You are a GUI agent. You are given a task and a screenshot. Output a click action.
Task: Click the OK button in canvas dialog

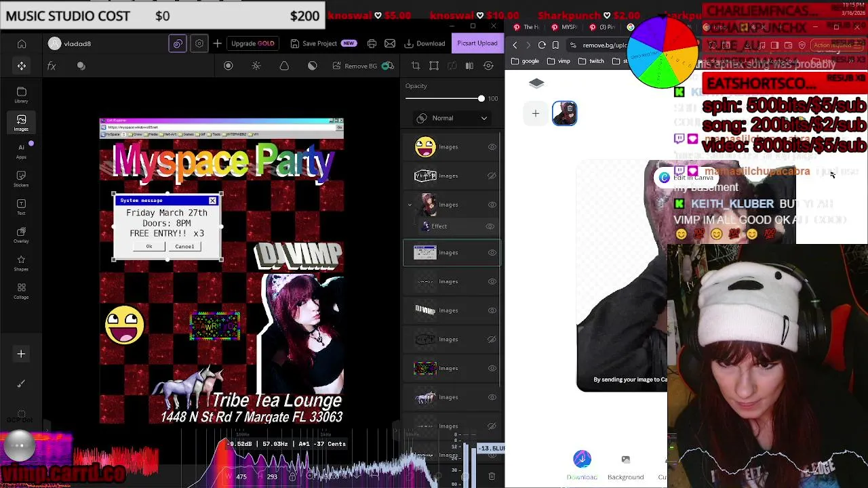click(149, 247)
